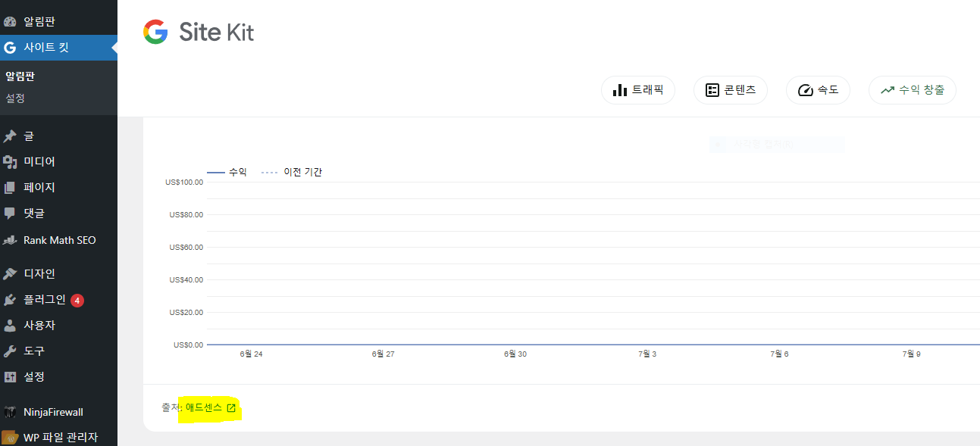Open the 미디어 menu
This screenshot has width=980, height=446.
coord(58,161)
